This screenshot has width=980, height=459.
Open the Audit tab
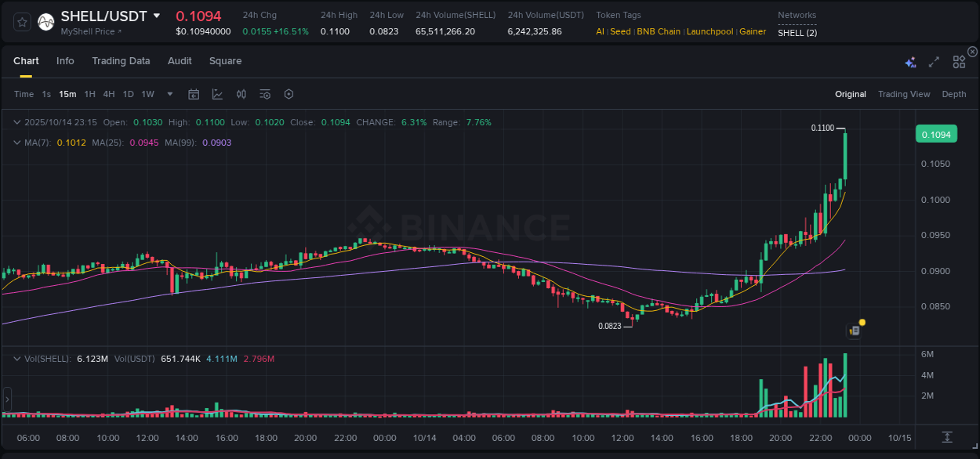tap(180, 60)
